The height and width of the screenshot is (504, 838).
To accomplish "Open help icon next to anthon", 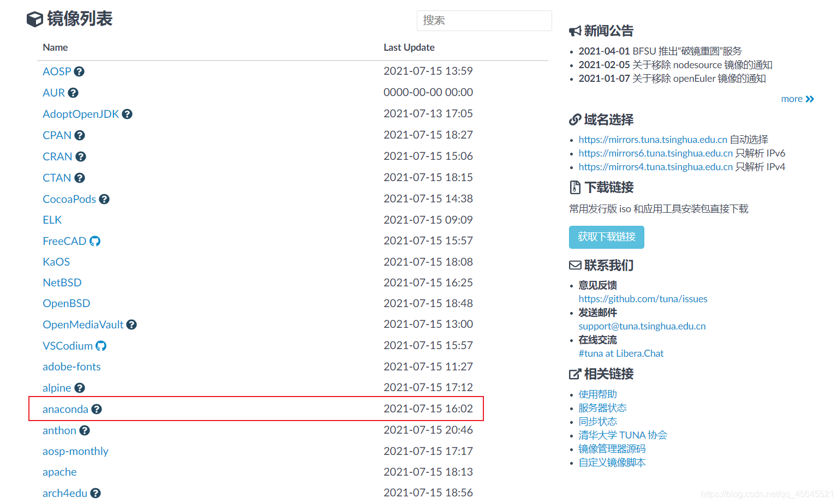I will (85, 430).
